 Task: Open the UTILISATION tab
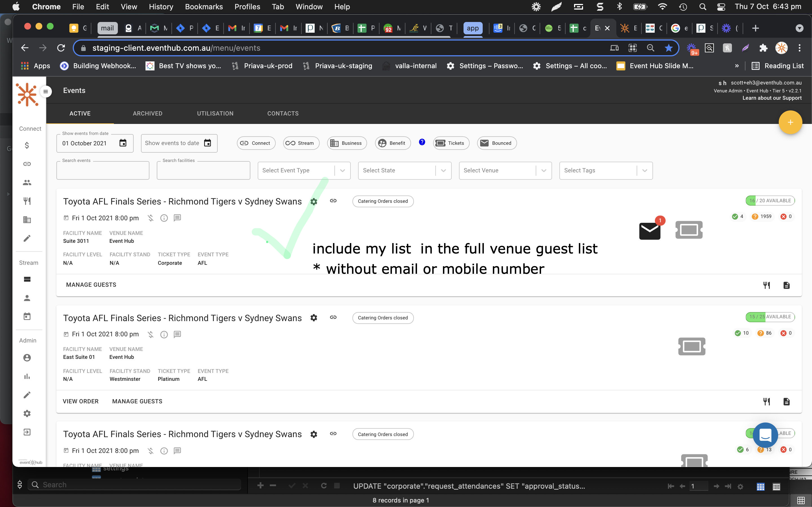tap(215, 113)
